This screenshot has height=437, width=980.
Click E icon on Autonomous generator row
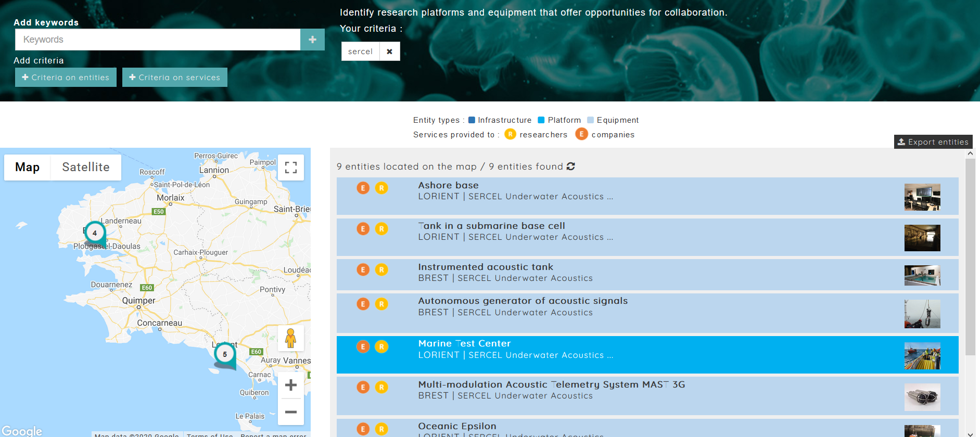[363, 304]
